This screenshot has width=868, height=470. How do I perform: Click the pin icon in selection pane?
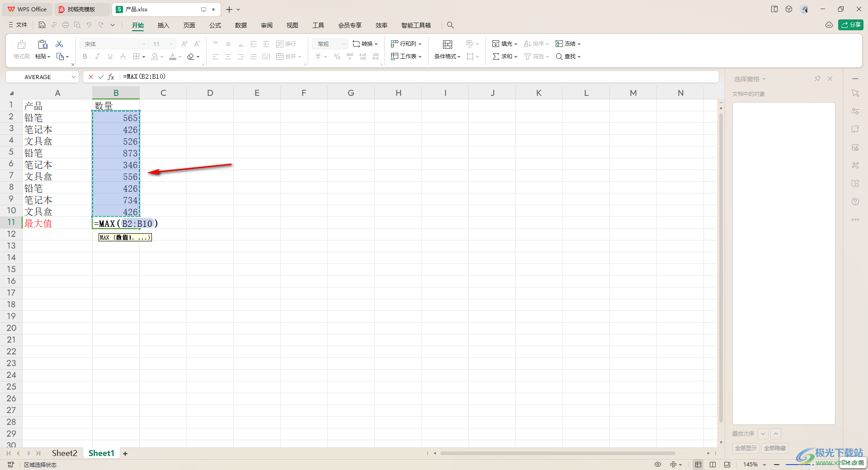817,79
